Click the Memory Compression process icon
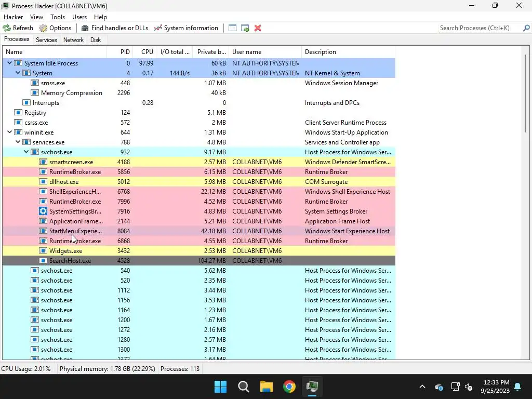This screenshot has width=532, height=399. (x=35, y=92)
